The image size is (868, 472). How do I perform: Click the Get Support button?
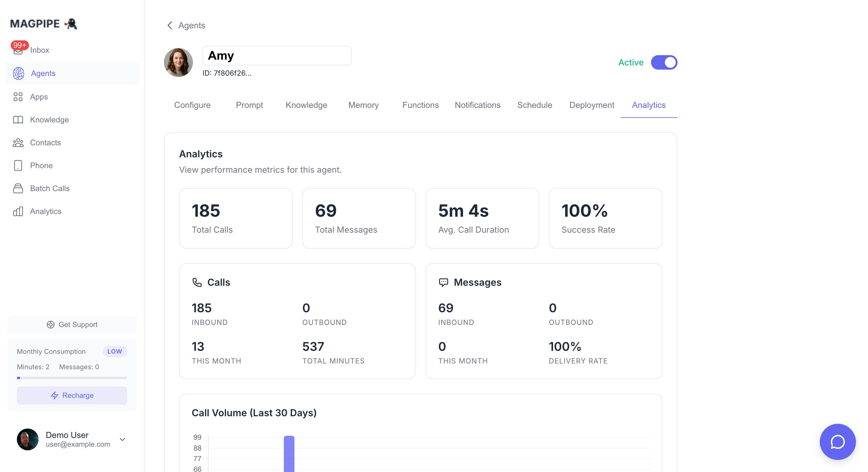(72, 324)
